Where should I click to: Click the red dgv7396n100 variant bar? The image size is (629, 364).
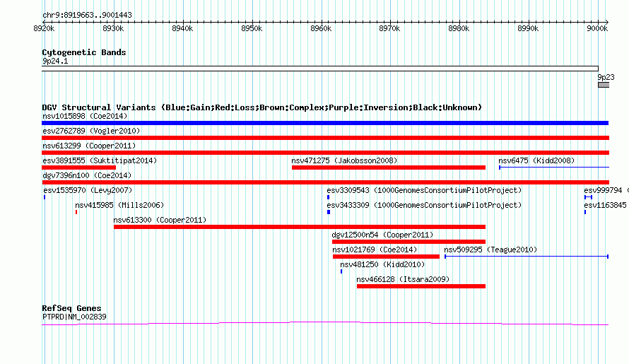coord(325,182)
